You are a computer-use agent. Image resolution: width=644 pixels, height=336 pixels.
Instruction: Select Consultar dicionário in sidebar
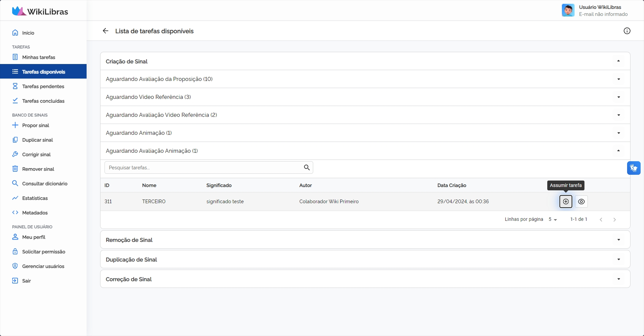click(45, 184)
